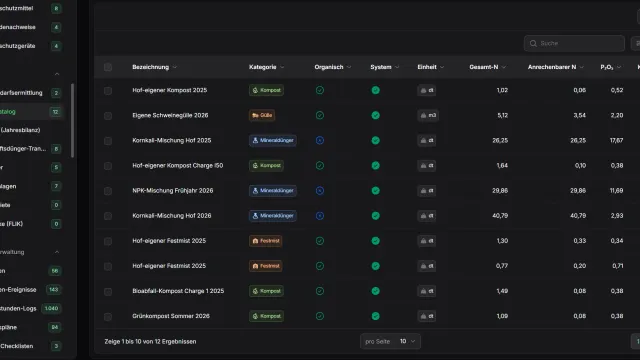Click Kompost badge for Grünkompost Sommer 2026
Screen dimensions: 640x360
266,316
